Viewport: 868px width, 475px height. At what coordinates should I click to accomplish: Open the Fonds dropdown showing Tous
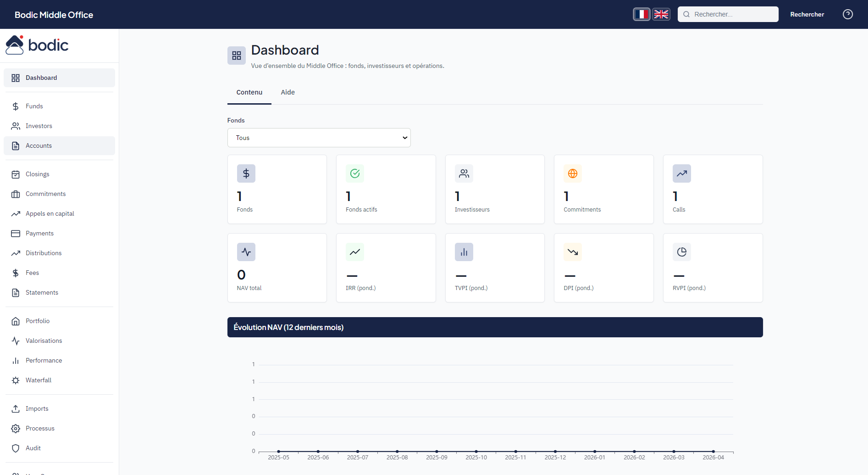coord(319,138)
